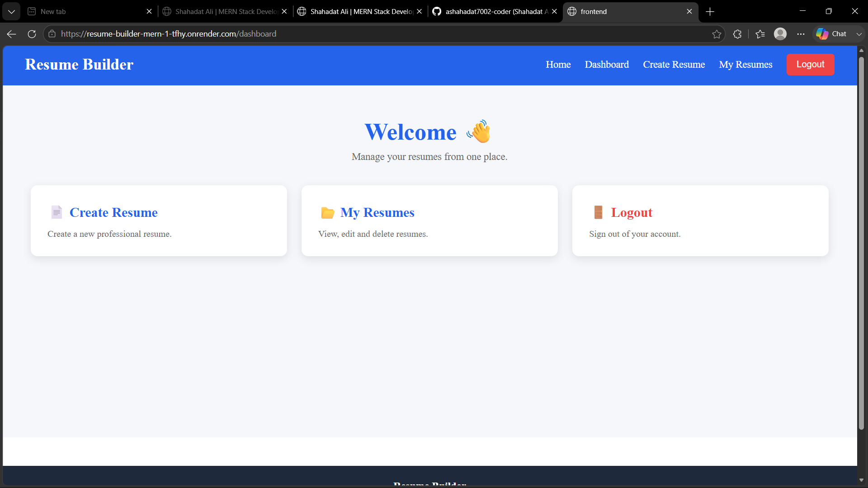
Task: Click the page vertical scrollbar thumb
Action: click(x=861, y=243)
